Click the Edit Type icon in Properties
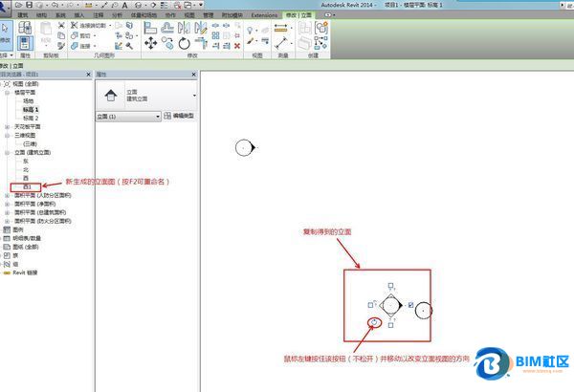Viewport: 574px width, 392px height. click(168, 116)
